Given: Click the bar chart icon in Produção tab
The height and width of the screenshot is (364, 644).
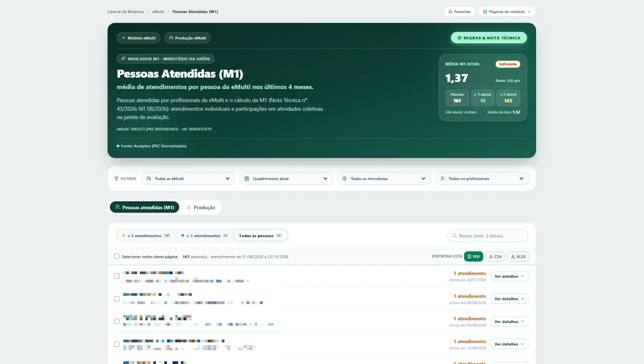Looking at the screenshot, I should point(188,207).
